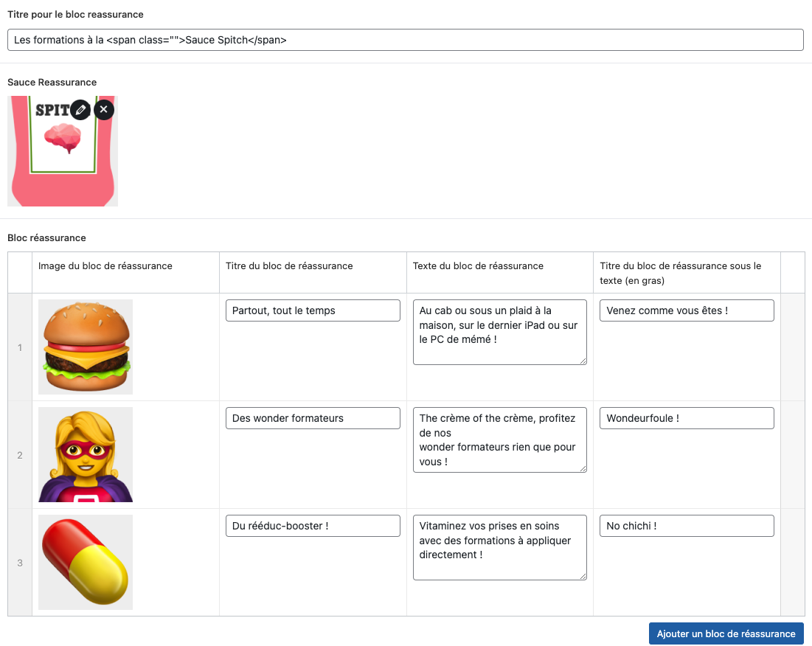Select the superhero woman image in row 2
Image resolution: width=812 pixels, height=646 pixels.
click(86, 454)
